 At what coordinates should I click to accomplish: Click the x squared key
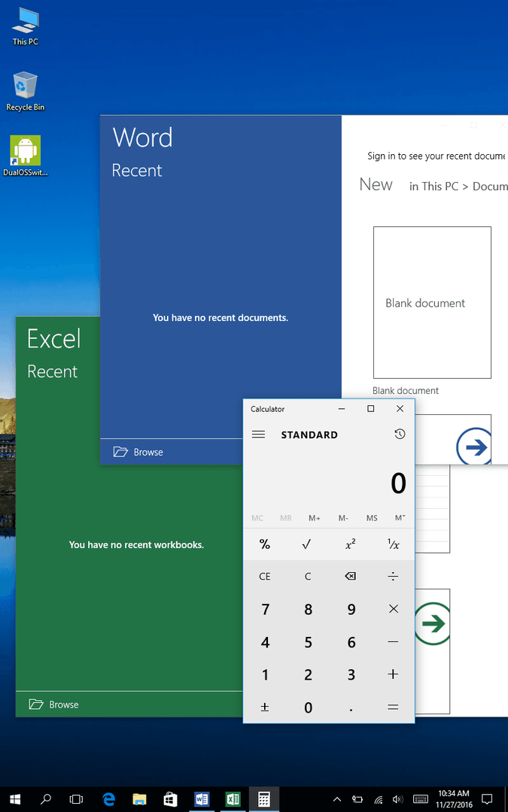[351, 544]
